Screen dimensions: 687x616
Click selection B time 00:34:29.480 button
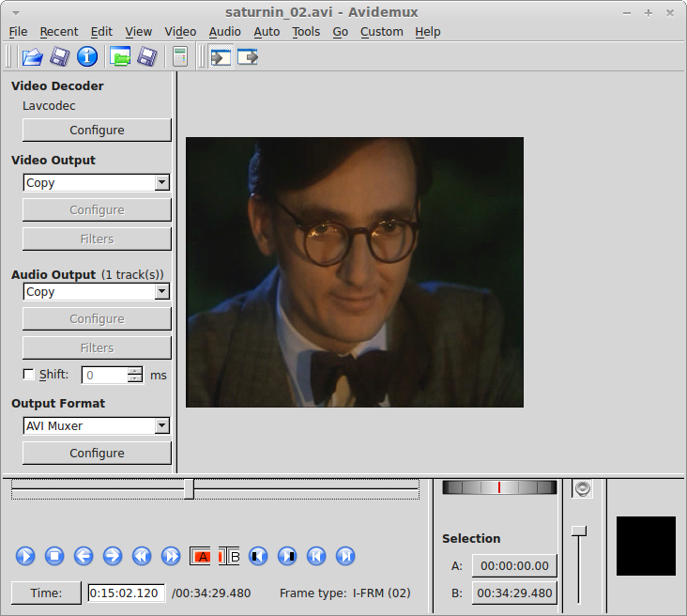coord(514,593)
